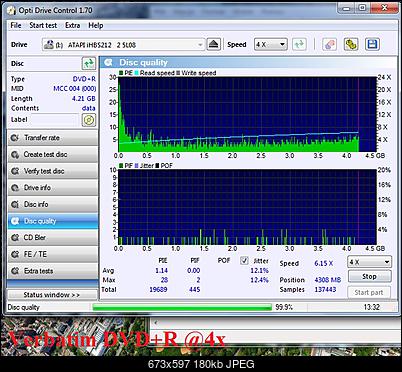
Task: Click the MID value MCC 004 (000)
Action: point(74,89)
